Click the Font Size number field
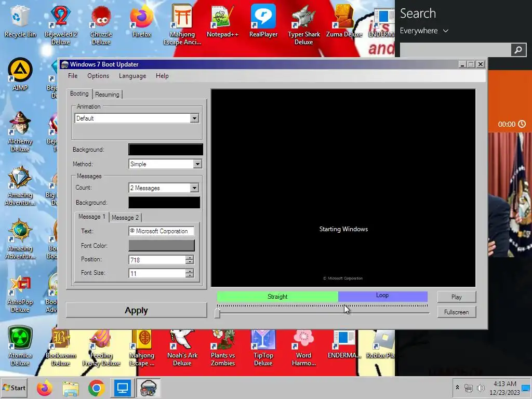 click(157, 273)
